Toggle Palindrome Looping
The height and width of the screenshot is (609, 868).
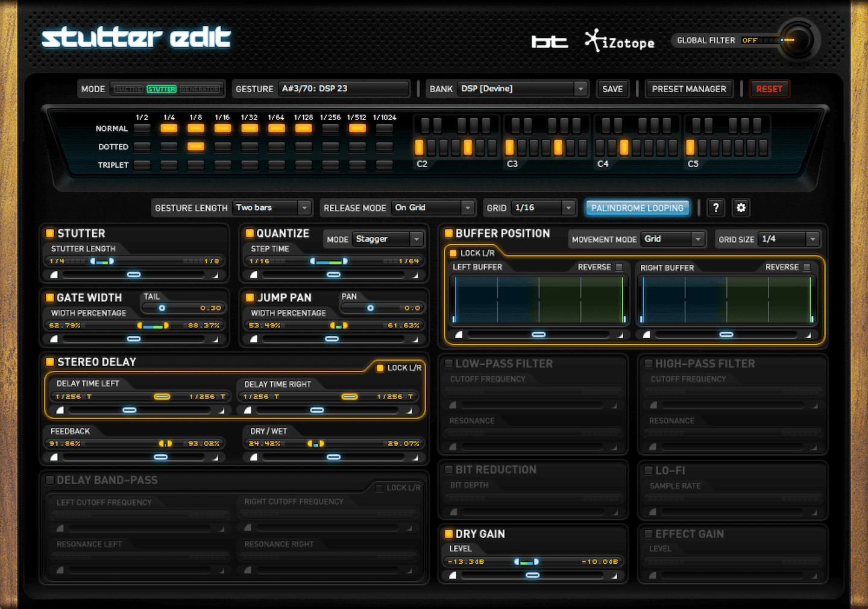[x=637, y=207]
